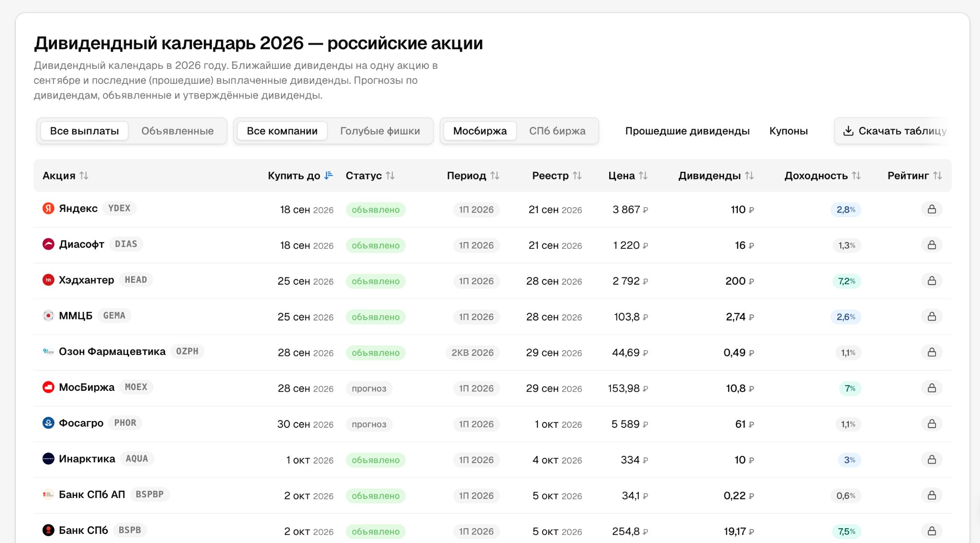Download table via Скачать таблицу button
Screen dimensions: 980x543
pos(894,131)
